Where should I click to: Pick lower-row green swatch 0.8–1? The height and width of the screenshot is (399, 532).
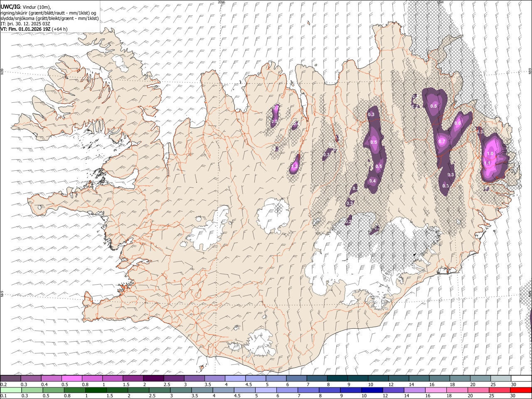pos(75,390)
